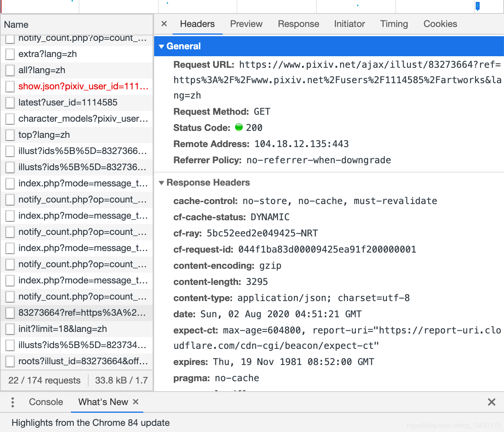Image resolution: width=504 pixels, height=432 pixels.
Task: Click the expires header value
Action: click(x=294, y=362)
